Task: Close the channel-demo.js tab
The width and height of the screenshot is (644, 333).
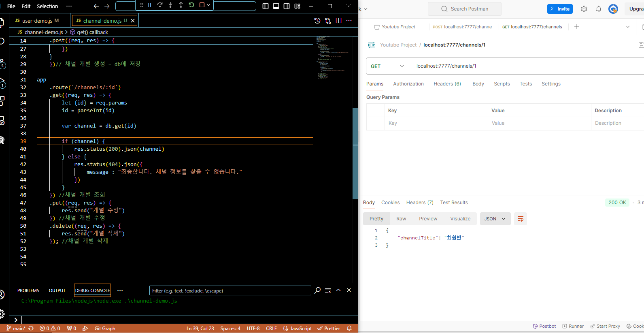Action: point(132,21)
